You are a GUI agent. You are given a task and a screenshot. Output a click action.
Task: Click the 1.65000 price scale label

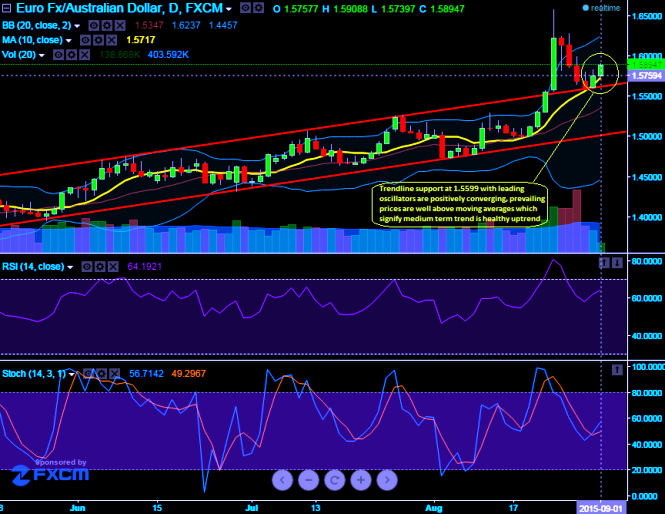646,16
